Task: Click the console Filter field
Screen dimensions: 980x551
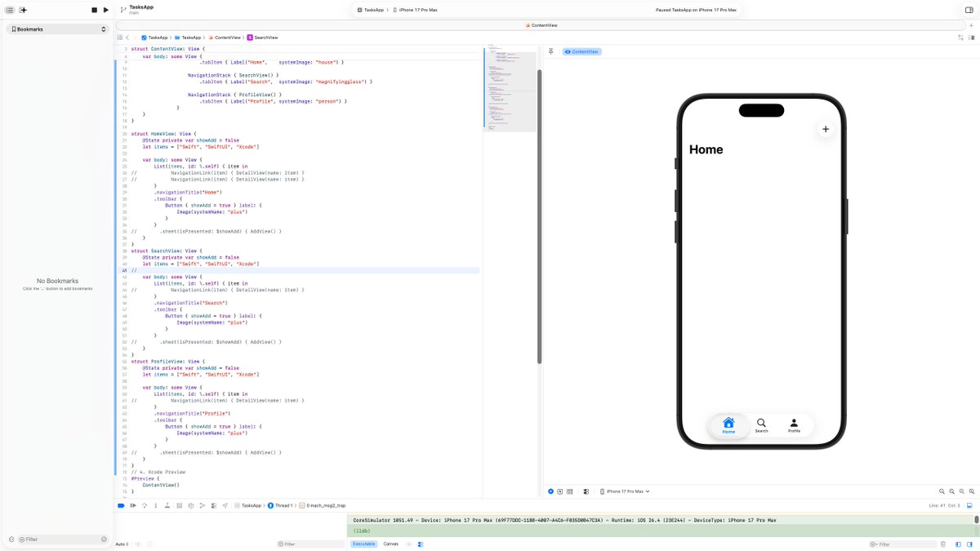Action: pos(902,544)
